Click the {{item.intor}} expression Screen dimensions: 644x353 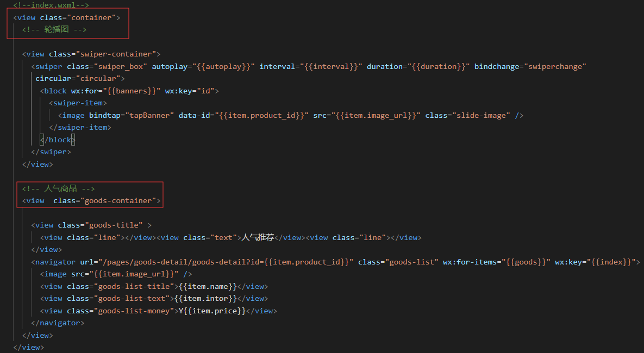tap(206, 298)
